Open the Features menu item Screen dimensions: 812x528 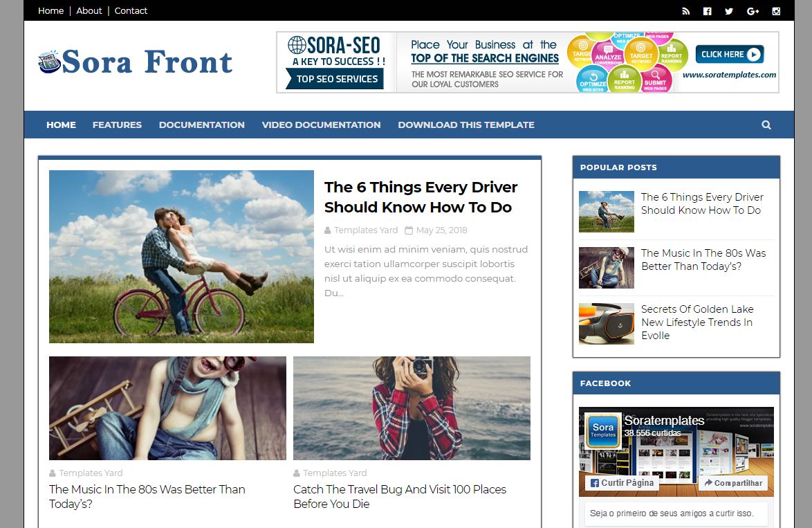117,125
